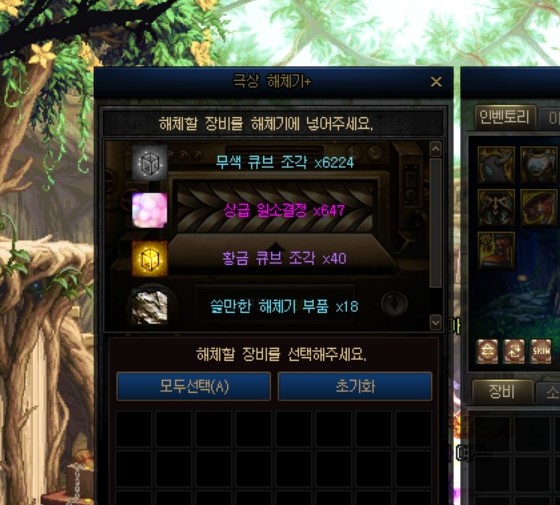Click the scroll down arrow in material list
Image resolution: width=560 pixels, height=505 pixels.
[435, 322]
